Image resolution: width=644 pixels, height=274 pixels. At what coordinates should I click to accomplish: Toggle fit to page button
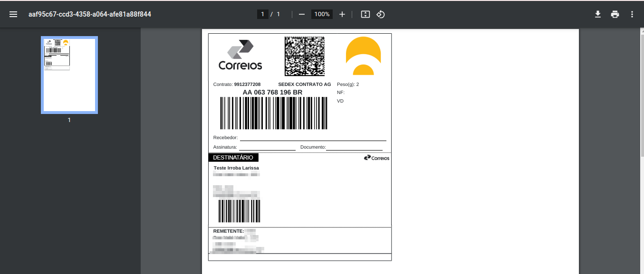coord(365,14)
